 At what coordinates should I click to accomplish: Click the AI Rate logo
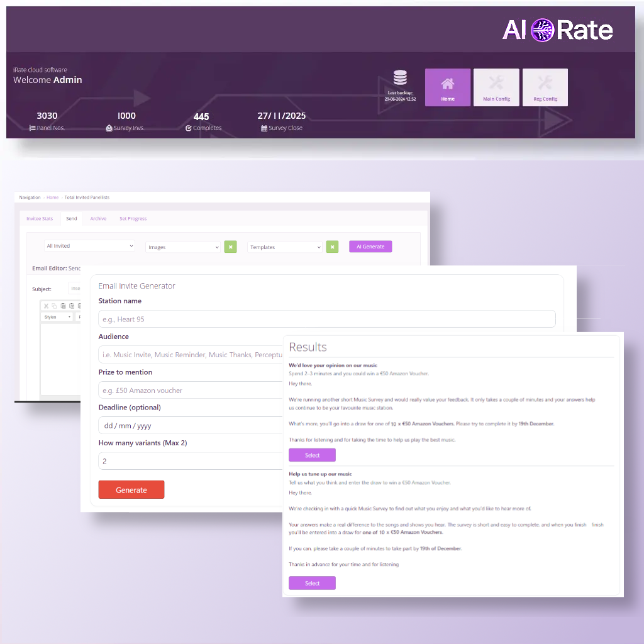coord(557,30)
